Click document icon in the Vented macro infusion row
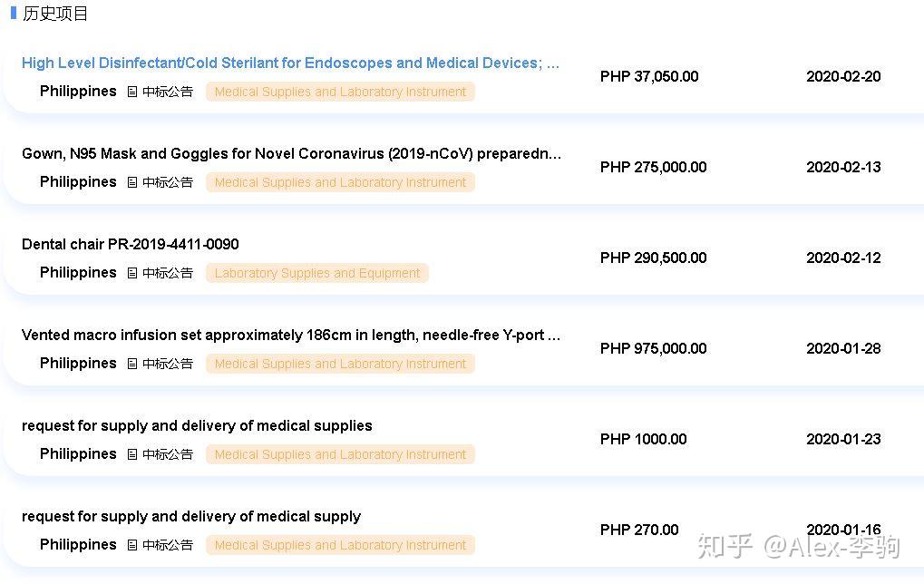The width and height of the screenshot is (924, 584). tap(132, 364)
